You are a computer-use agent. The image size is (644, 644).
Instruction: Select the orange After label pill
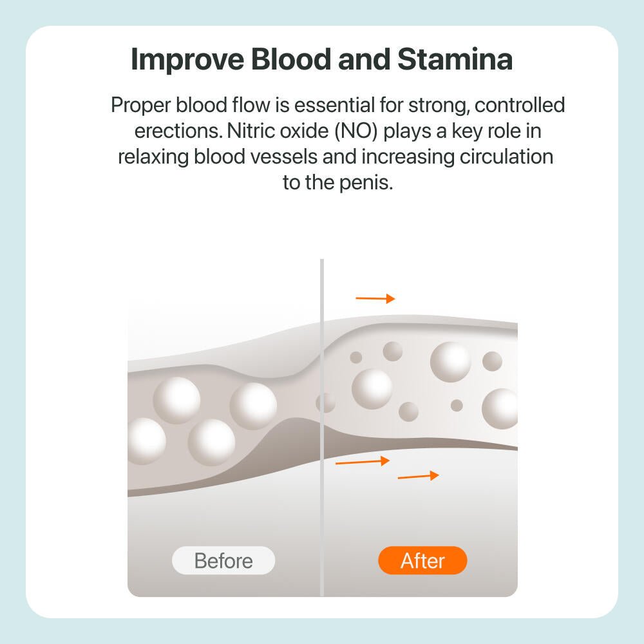pos(422,560)
